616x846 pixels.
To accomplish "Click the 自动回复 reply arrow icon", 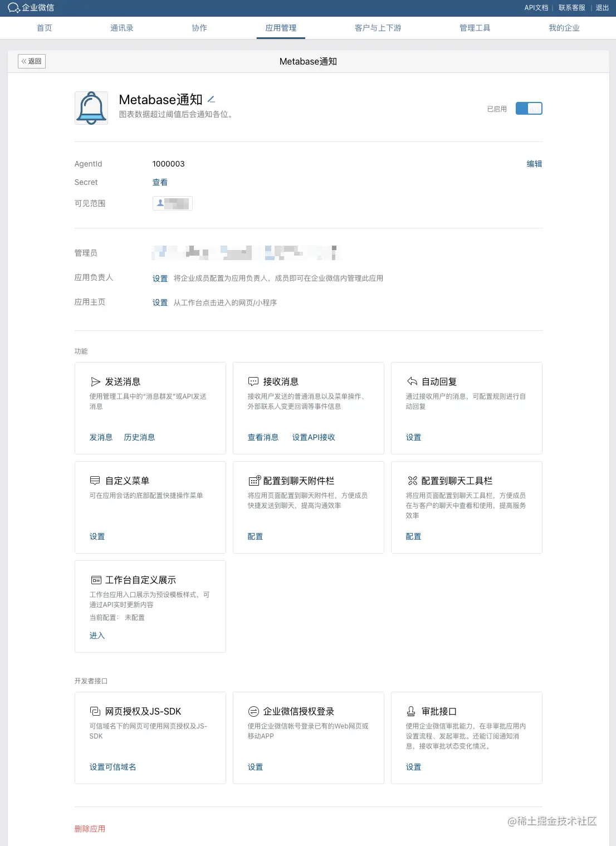I will point(412,382).
